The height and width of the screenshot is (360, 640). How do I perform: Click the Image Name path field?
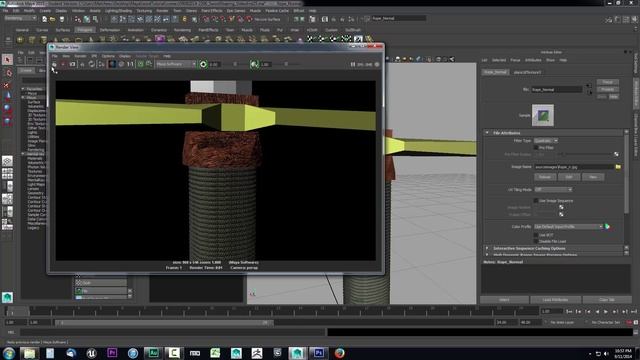(x=574, y=167)
